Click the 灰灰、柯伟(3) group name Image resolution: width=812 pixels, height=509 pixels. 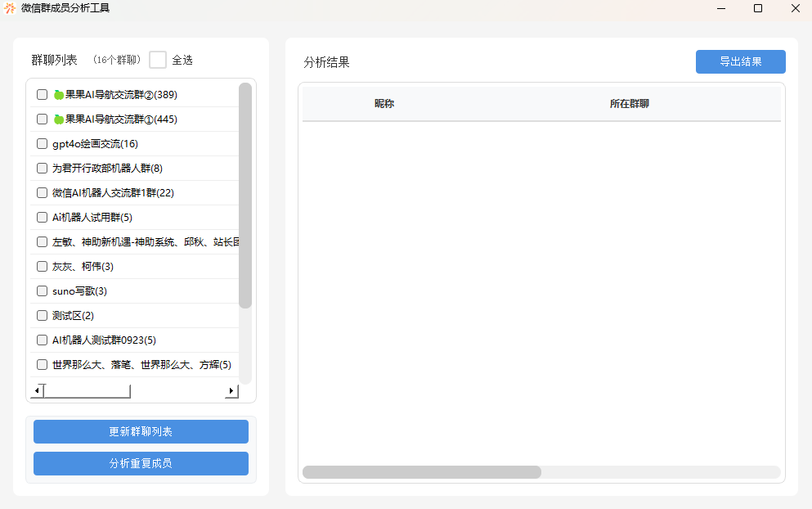pos(83,267)
